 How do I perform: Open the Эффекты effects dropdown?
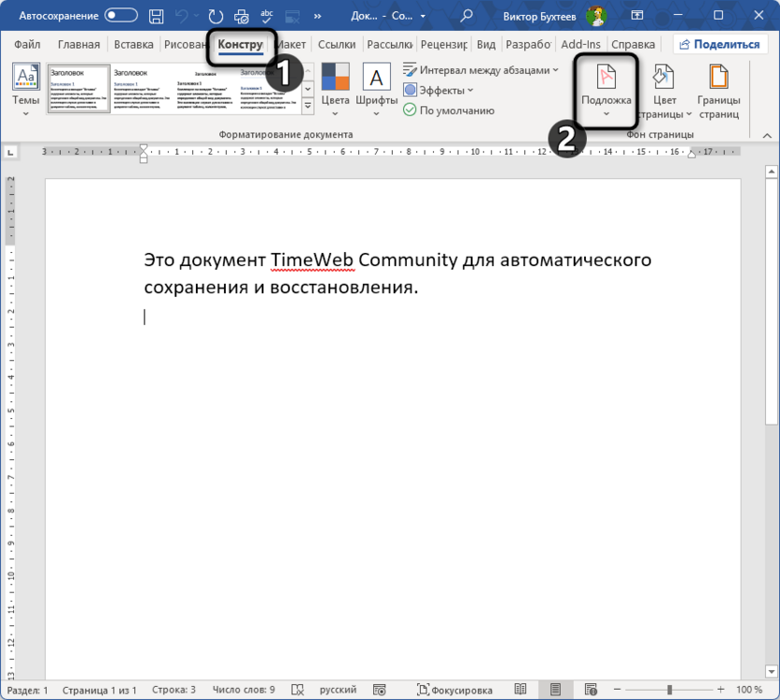pyautogui.click(x=438, y=90)
